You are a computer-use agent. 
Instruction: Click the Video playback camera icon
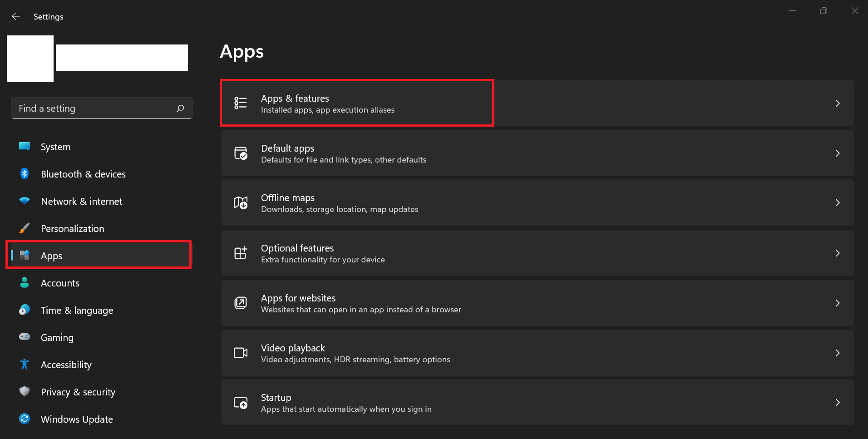coord(241,353)
